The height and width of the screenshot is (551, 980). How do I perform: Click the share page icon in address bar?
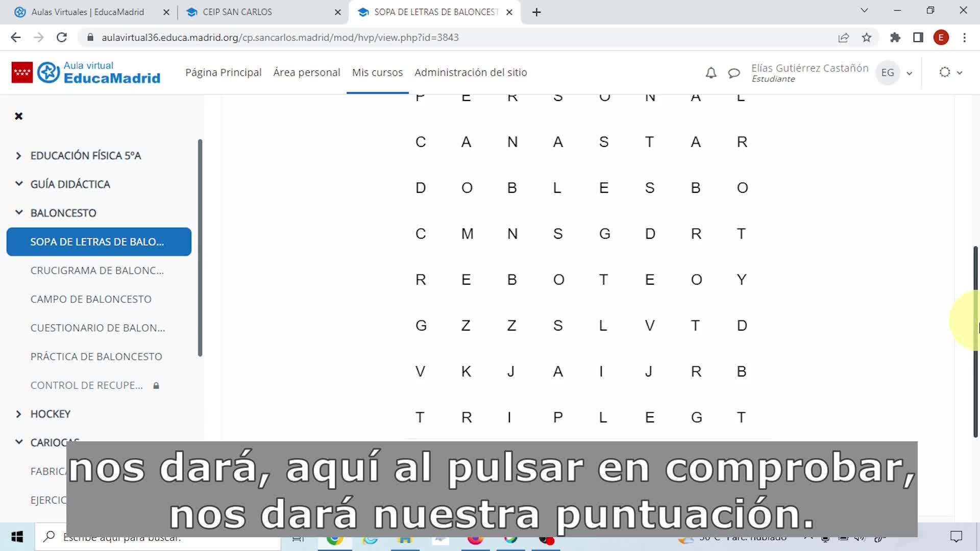click(x=843, y=37)
